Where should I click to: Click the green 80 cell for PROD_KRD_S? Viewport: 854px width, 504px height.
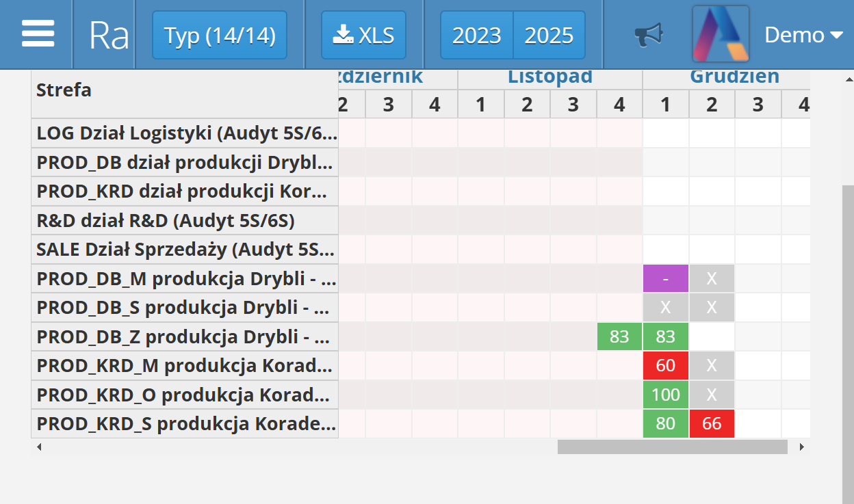665,424
